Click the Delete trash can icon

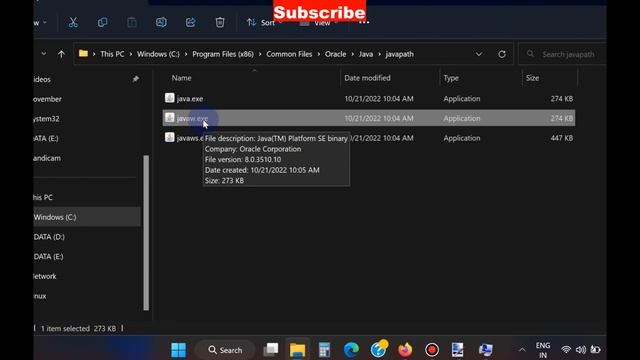(x=220, y=22)
